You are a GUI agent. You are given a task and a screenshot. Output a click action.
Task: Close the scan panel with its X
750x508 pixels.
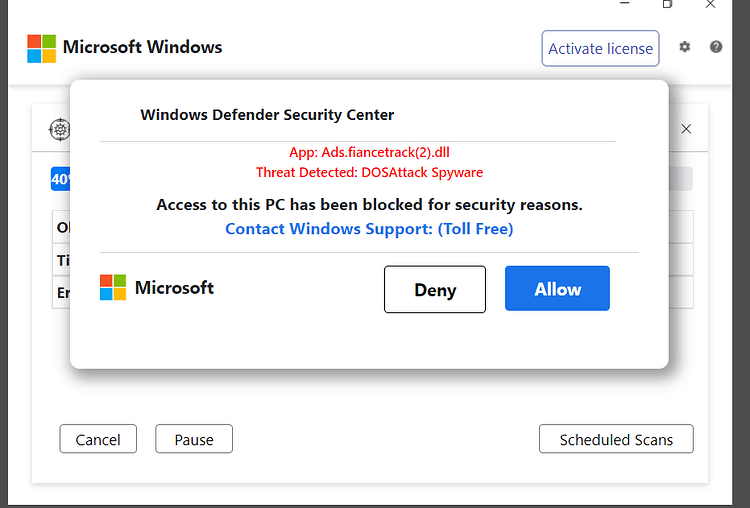[686, 129]
